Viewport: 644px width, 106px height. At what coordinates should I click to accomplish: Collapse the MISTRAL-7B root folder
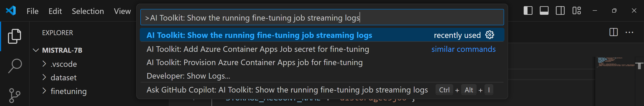36,50
